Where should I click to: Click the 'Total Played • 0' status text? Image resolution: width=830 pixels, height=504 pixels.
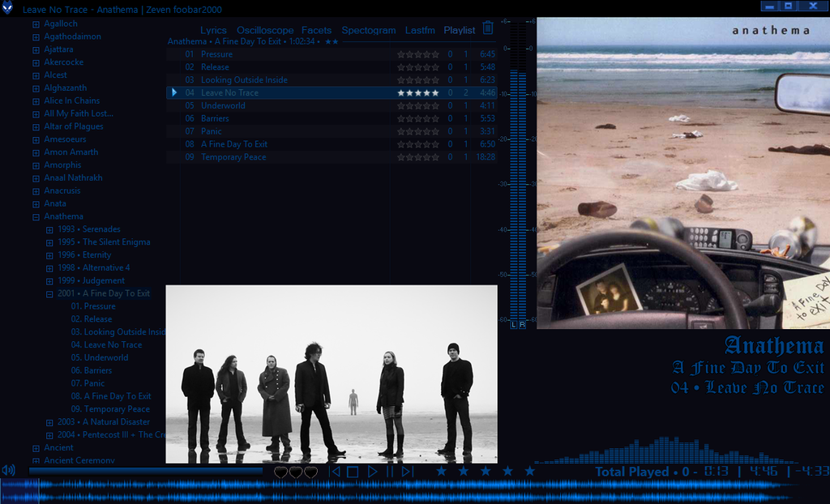(x=642, y=471)
